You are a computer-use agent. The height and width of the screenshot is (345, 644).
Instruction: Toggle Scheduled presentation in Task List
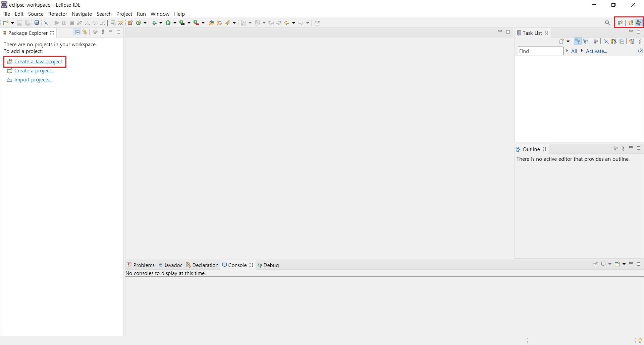[585, 41]
